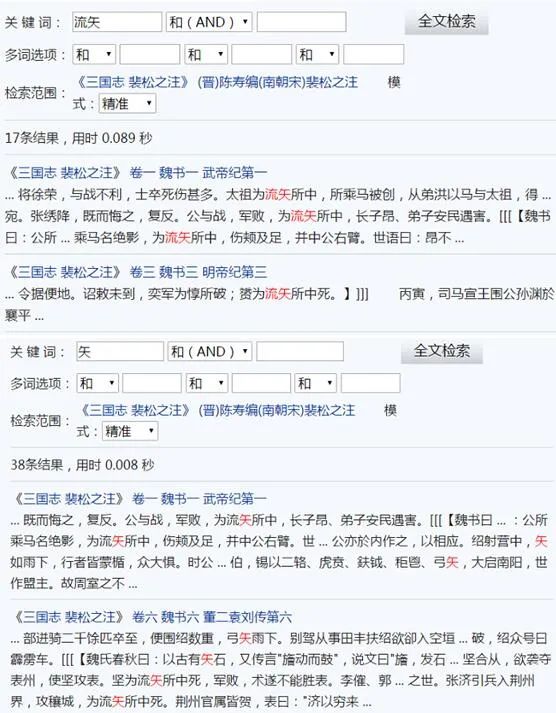Open the 《三国志 裴松之注》 scope link in upper form
The image size is (556, 713).
(132, 82)
